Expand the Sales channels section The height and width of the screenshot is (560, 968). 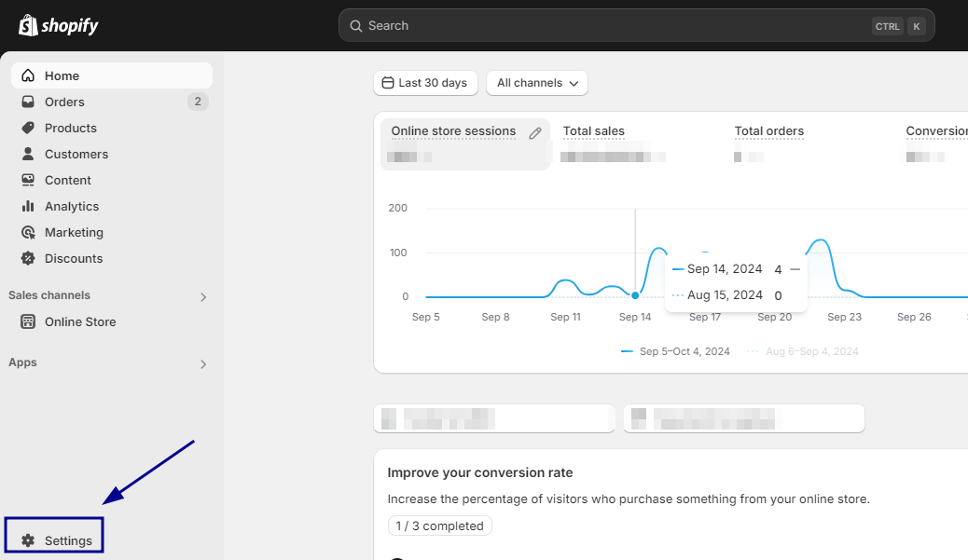point(202,295)
